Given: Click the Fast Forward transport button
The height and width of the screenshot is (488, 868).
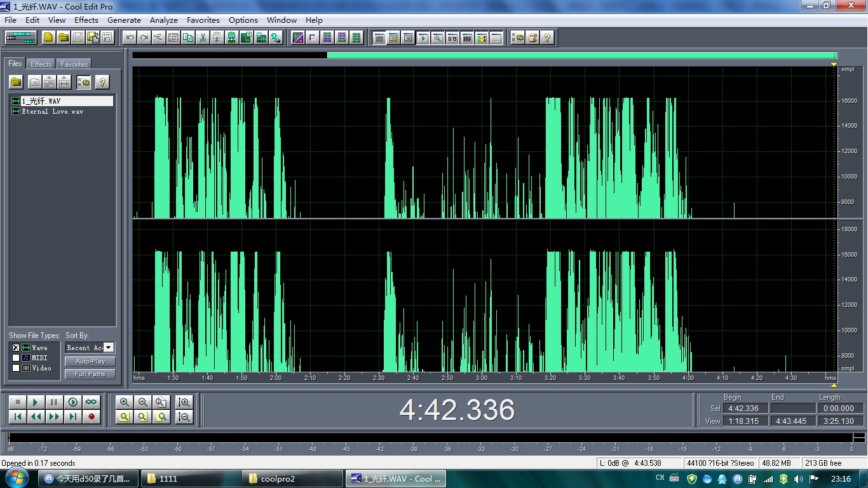Looking at the screenshot, I should [x=55, y=417].
